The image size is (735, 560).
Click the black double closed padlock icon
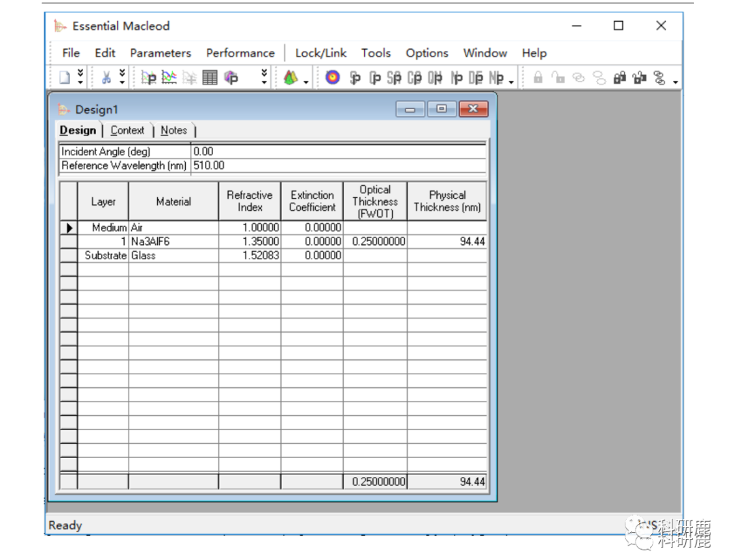619,78
